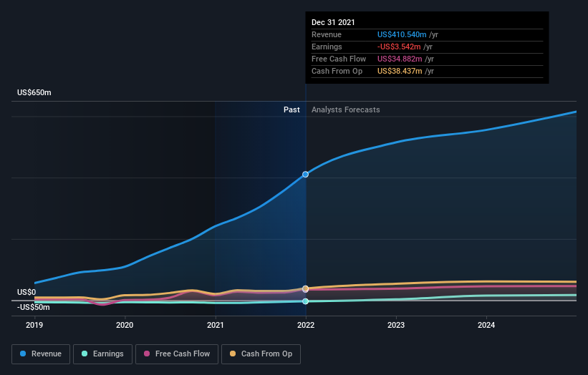Click the US$410.540m revenue value
Screen dimensions: 588x375
coord(402,34)
